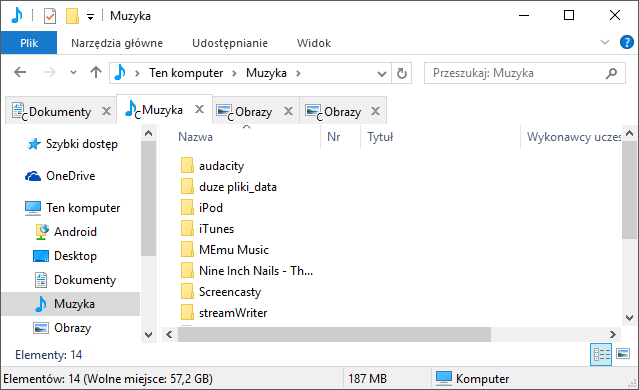The image size is (639, 390).
Task: Open the iTunes folder icon
Action: click(187, 229)
